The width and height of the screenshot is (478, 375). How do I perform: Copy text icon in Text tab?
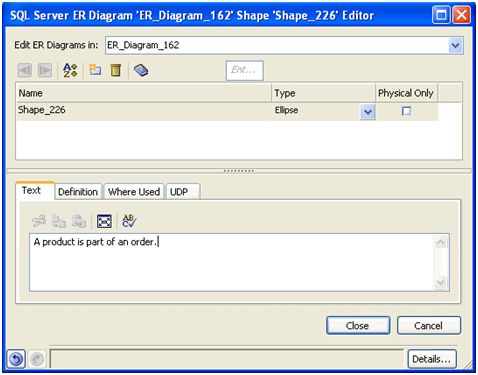59,221
